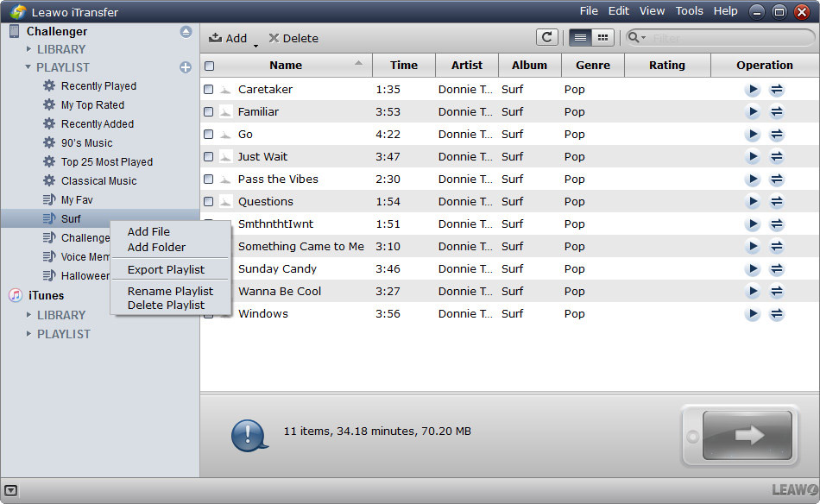820x504 pixels.
Task: Tick the checkbox beside Pass the Vibes
Action: (209, 180)
